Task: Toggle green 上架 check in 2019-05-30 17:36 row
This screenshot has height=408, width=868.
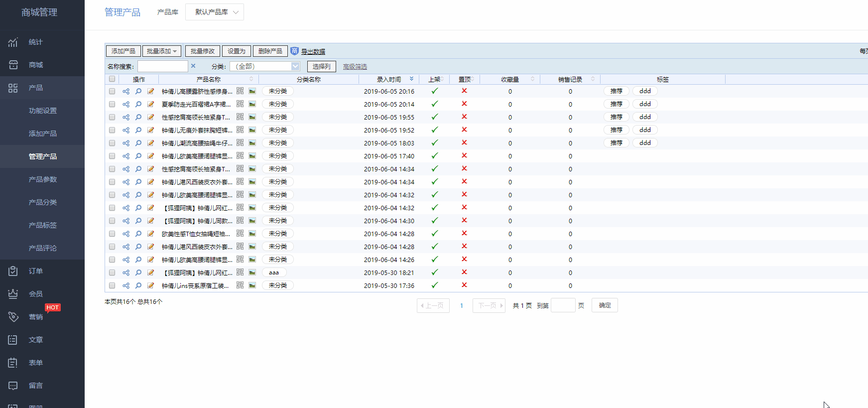Action: (435, 285)
